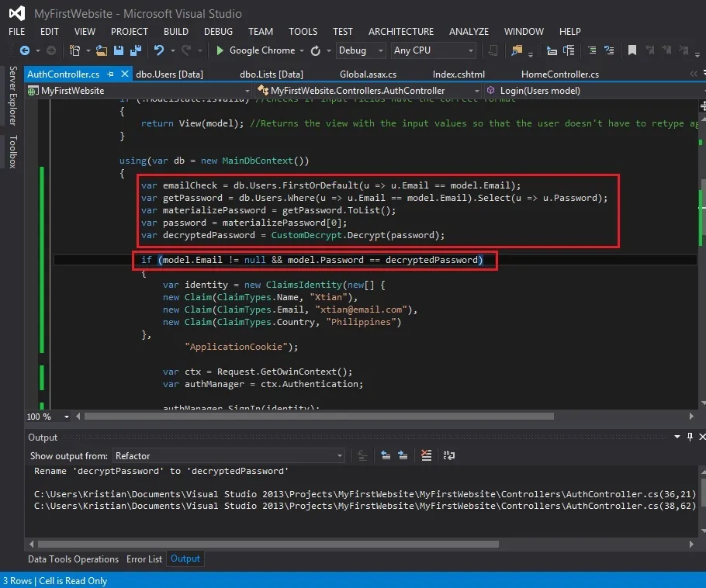
Task: Open the Debug configuration dropdown
Action: [361, 50]
